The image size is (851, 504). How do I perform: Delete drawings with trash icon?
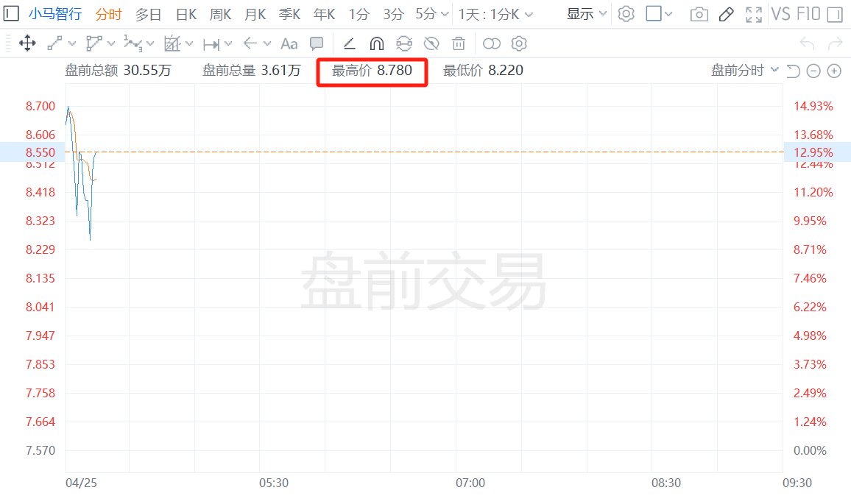pos(459,43)
